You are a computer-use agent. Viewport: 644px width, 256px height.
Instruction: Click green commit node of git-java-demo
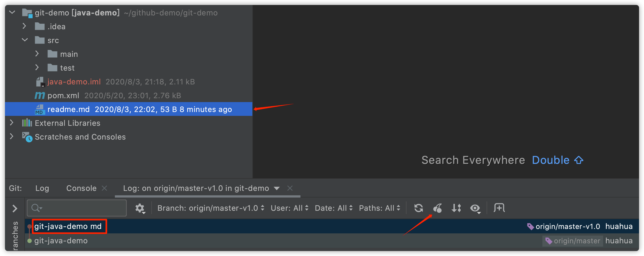(30, 241)
